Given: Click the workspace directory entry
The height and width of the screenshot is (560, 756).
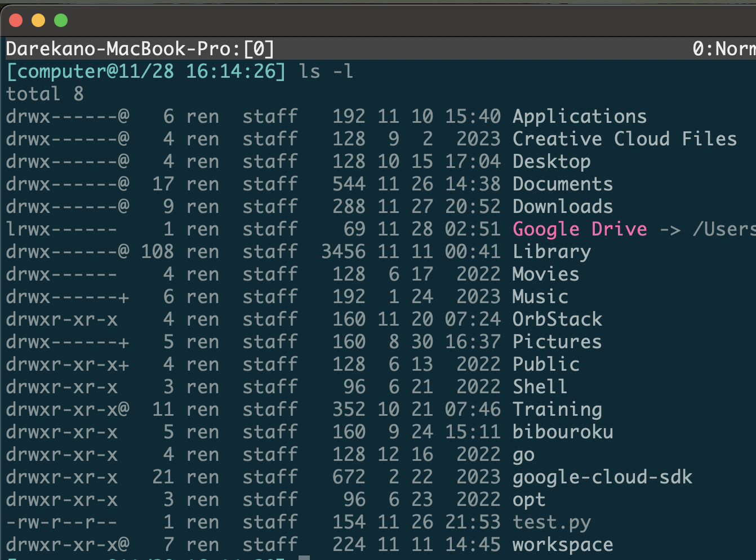Looking at the screenshot, I should click(x=562, y=544).
